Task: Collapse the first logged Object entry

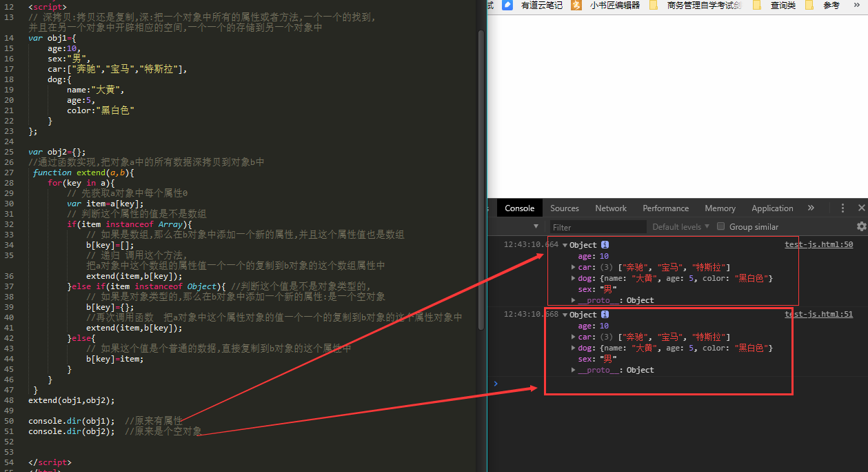Action: coord(565,244)
